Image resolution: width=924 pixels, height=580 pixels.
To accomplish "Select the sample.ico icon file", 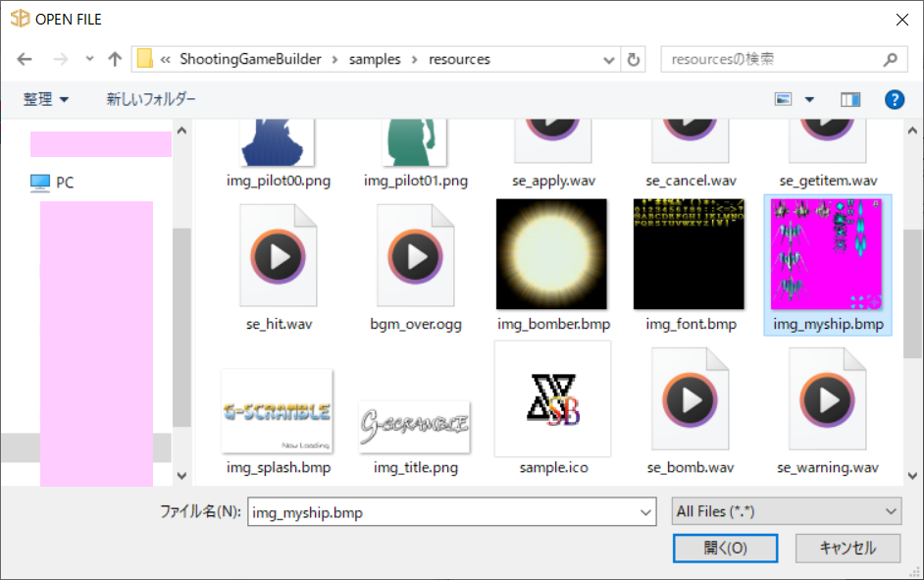I will pos(553,400).
